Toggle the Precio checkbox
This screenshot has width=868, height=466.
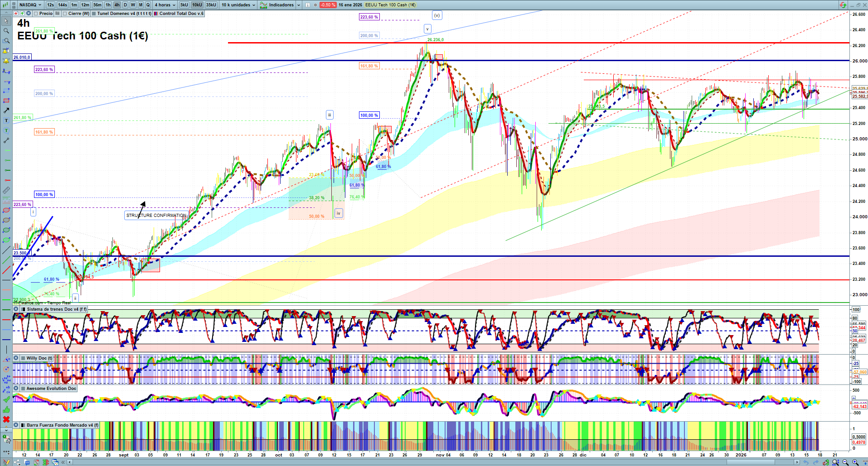point(36,14)
